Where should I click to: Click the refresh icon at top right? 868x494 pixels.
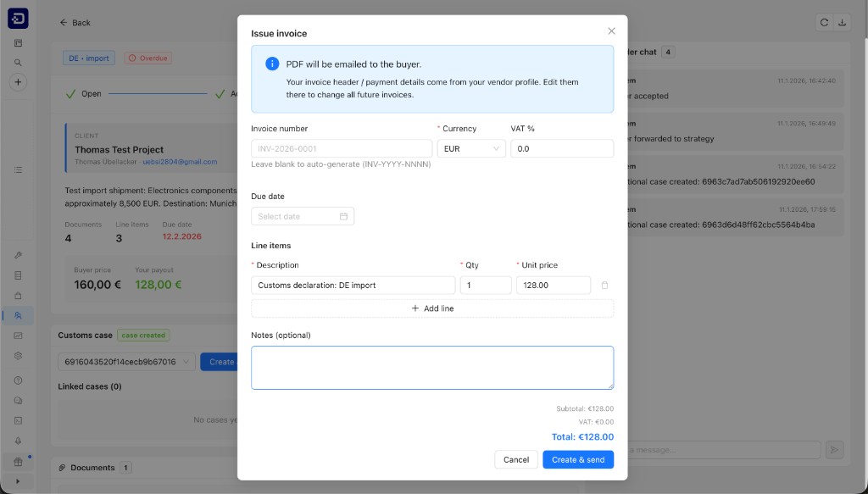tap(824, 22)
